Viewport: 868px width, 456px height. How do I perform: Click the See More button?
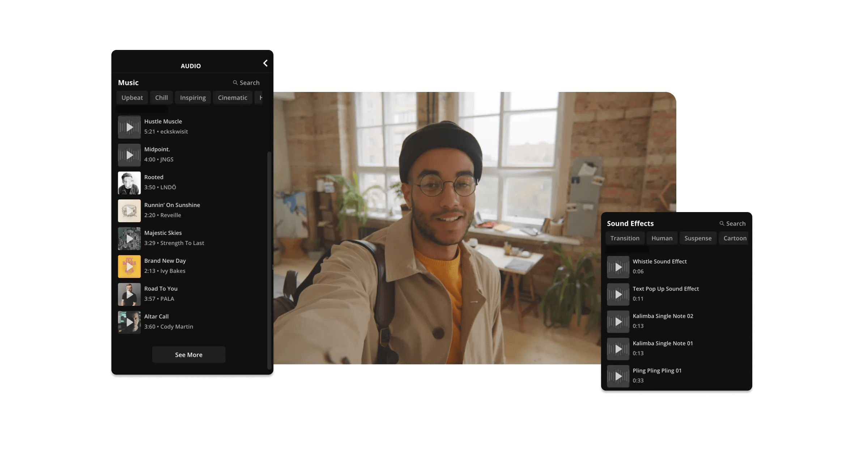tap(188, 355)
